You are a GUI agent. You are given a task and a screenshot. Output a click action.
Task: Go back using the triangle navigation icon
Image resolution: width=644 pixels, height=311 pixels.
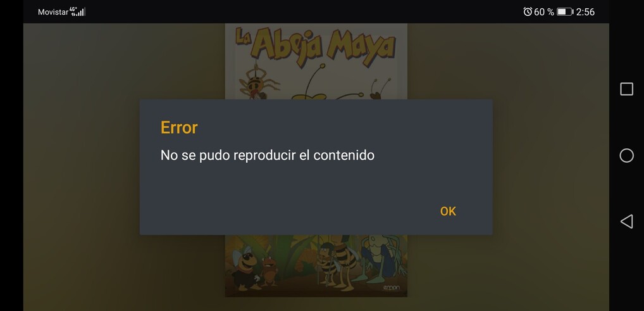[x=626, y=221]
